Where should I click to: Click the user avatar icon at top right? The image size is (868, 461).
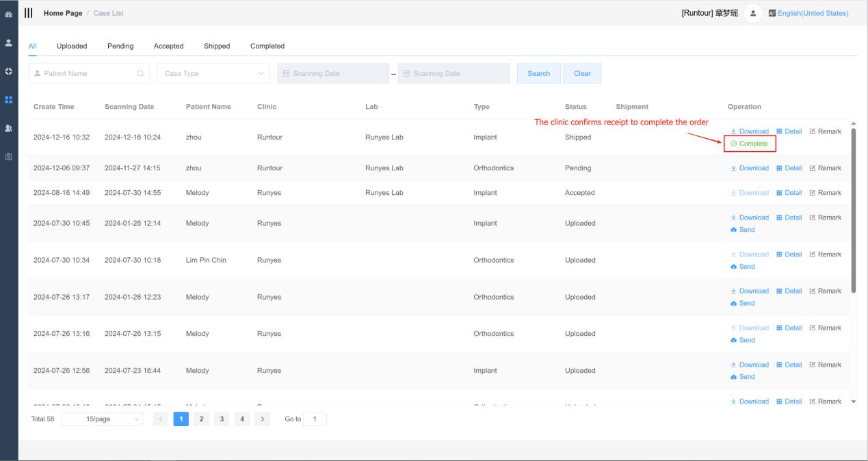(x=752, y=13)
